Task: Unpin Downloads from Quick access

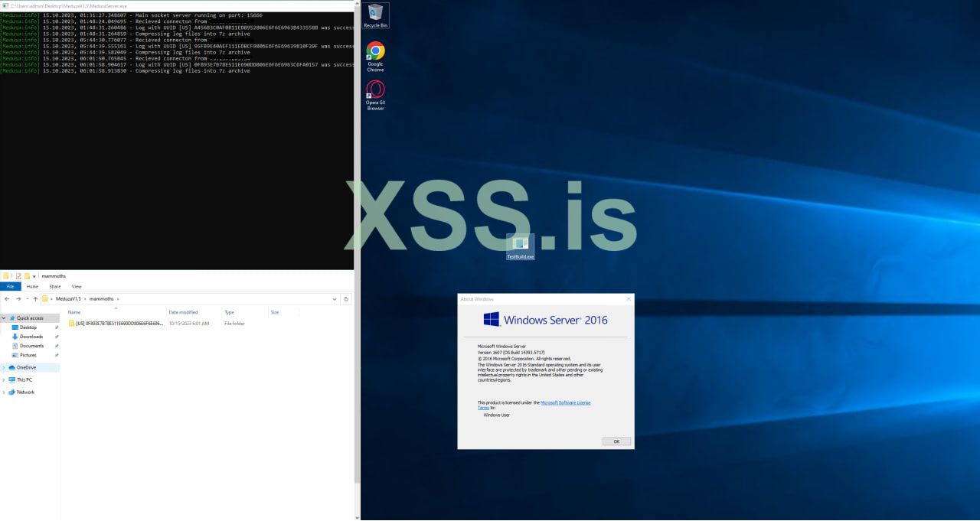Action: [x=57, y=337]
